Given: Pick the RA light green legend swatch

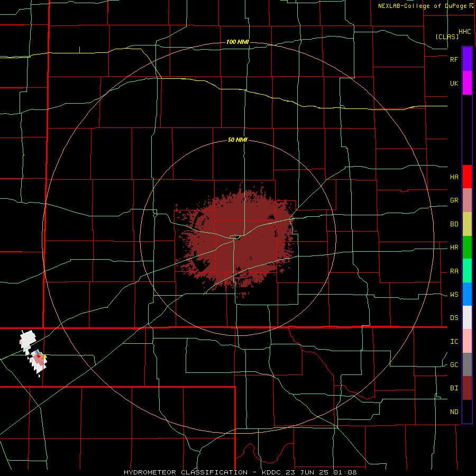Looking at the screenshot, I should click(467, 271).
